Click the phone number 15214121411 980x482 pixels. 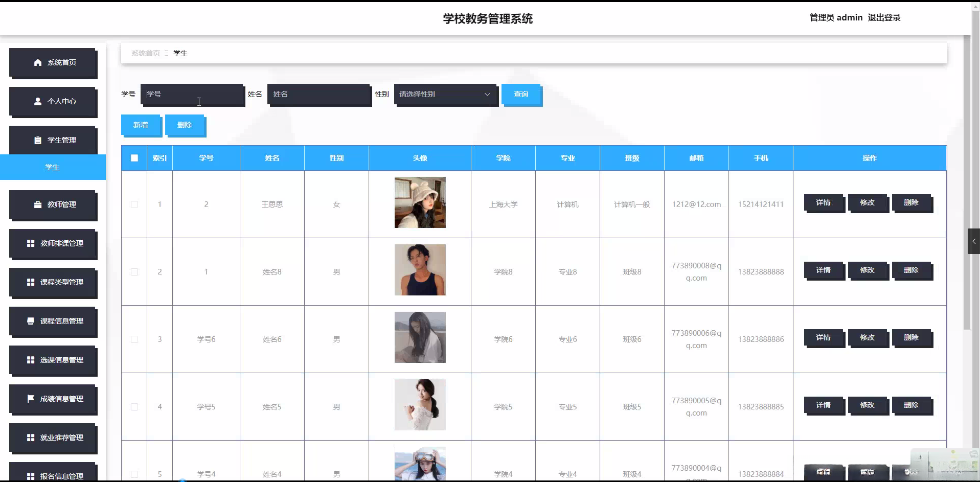[761, 204]
